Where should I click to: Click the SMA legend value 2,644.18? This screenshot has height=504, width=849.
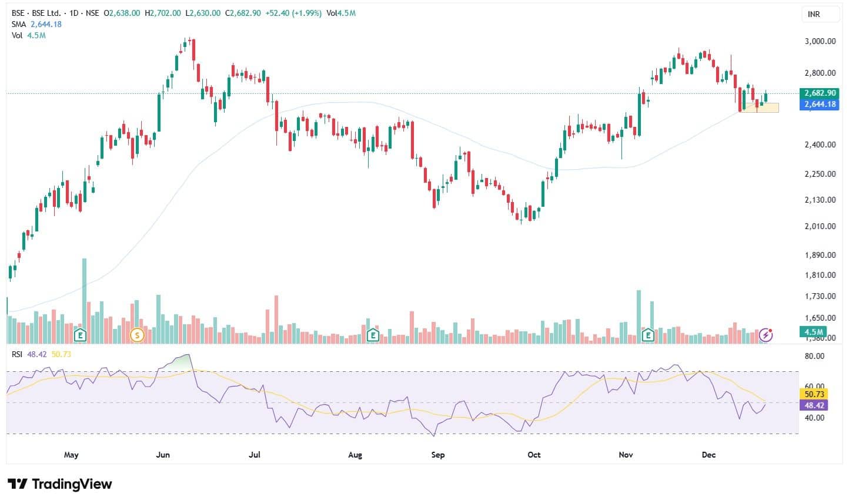coord(46,24)
